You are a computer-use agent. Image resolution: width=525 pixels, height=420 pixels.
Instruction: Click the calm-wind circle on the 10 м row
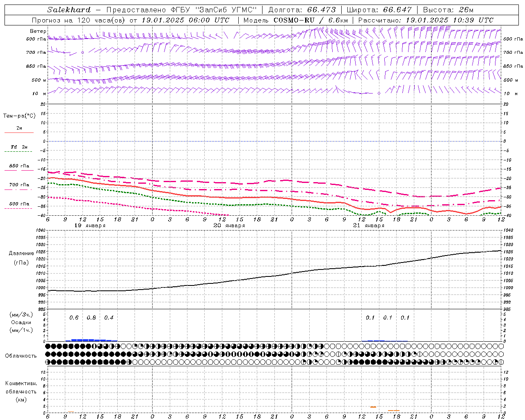point(379,94)
